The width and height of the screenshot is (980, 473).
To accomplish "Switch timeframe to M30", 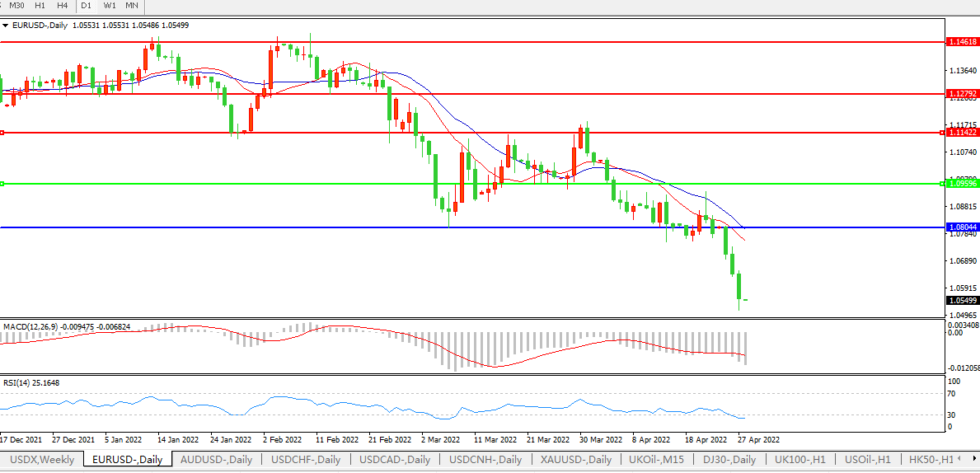I will coord(16,6).
